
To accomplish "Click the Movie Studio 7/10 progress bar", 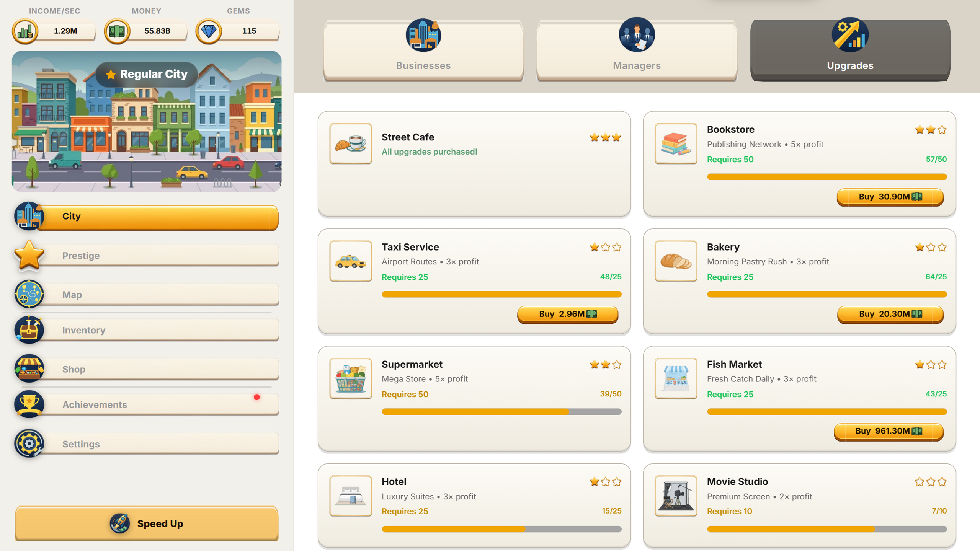I will pyautogui.click(x=827, y=529).
